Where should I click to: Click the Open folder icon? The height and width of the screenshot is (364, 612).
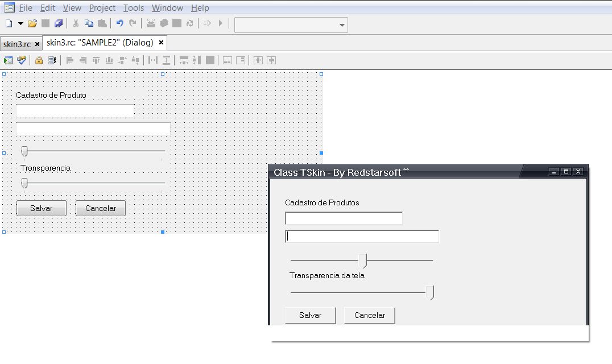pos(32,23)
